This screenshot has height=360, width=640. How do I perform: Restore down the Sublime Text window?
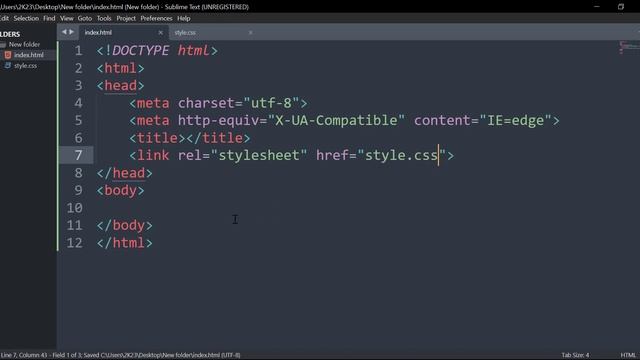tap(621, 7)
